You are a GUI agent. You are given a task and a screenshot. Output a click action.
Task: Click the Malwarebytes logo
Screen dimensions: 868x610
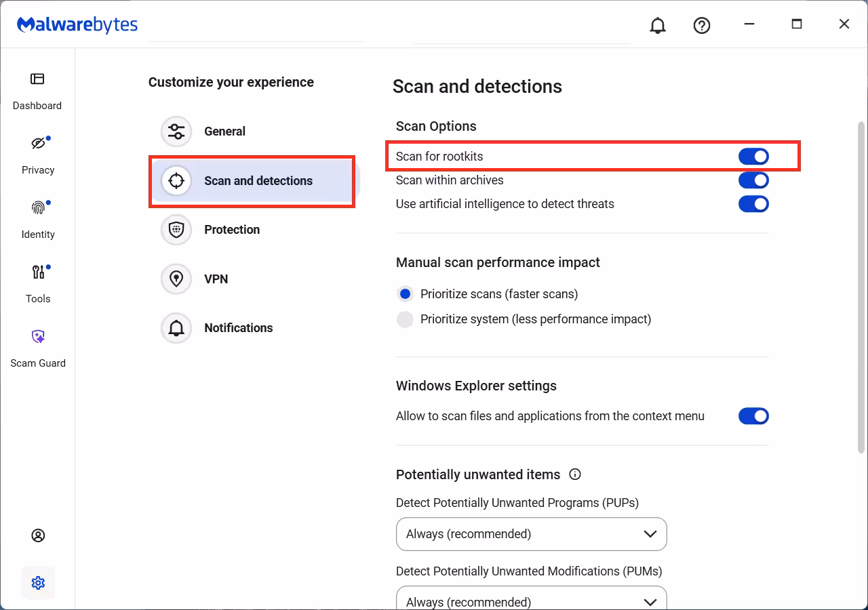[77, 25]
